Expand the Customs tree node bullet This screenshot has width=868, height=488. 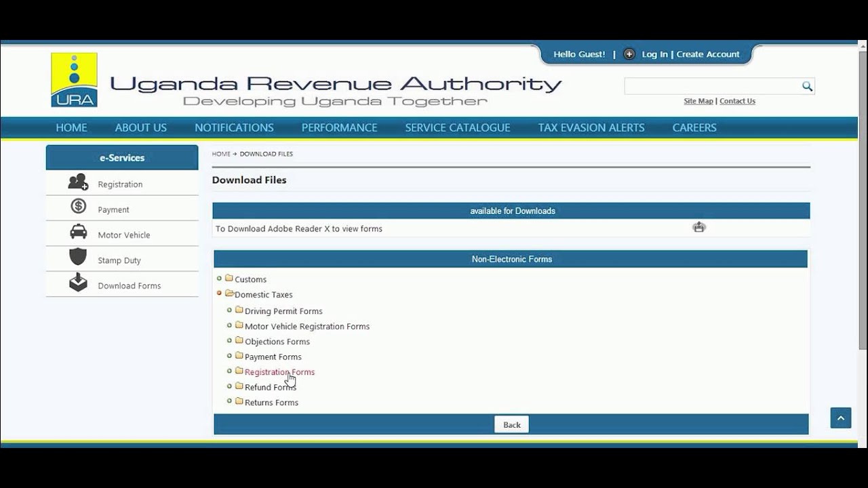pos(219,278)
